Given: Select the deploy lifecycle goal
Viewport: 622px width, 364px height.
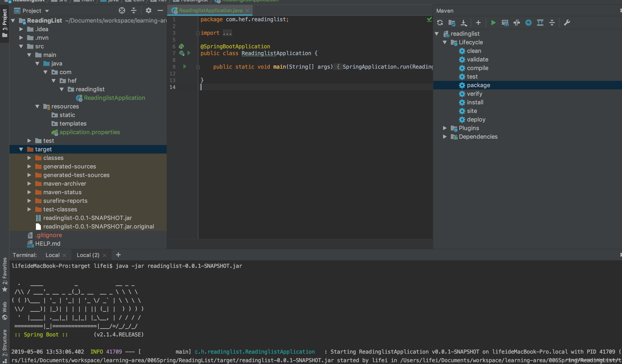Looking at the screenshot, I should click(476, 119).
